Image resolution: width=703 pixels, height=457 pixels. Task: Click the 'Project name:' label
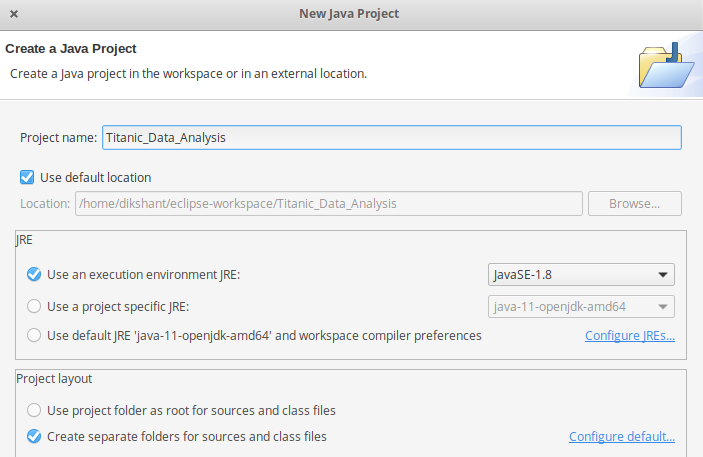tap(58, 137)
